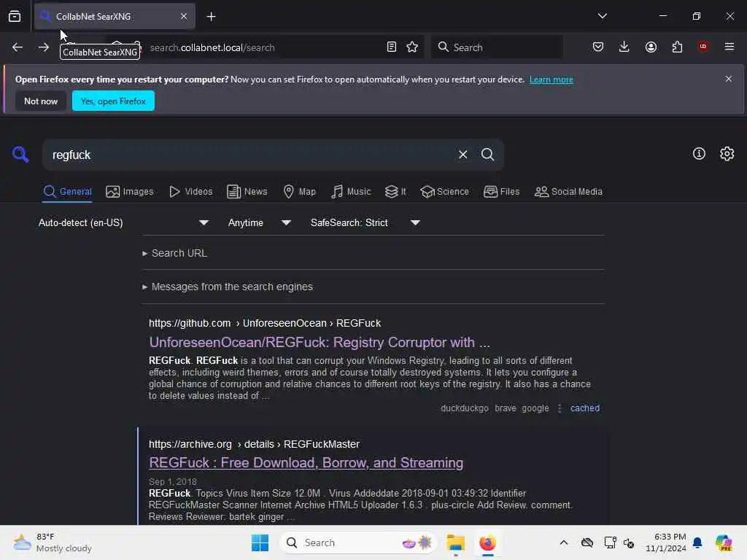Viewport: 747px width, 560px height.
Task: Click the SearXNG magnifier logo
Action: [x=20, y=155]
